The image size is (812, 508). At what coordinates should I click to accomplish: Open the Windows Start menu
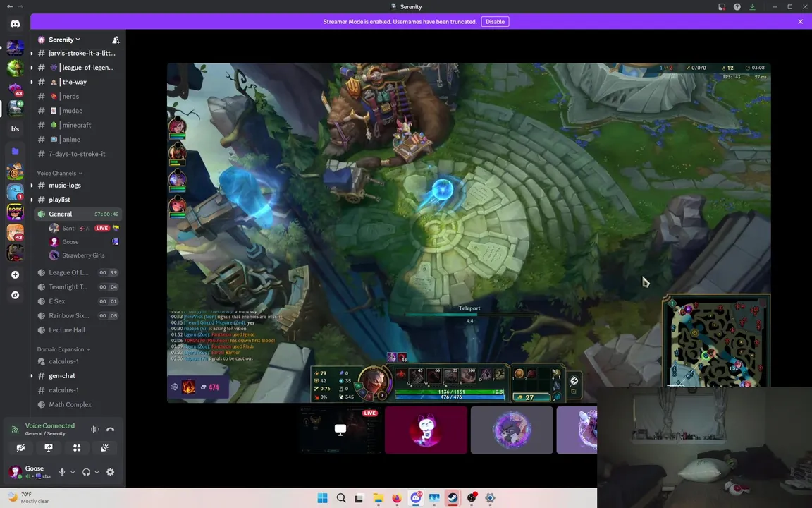[x=322, y=498]
